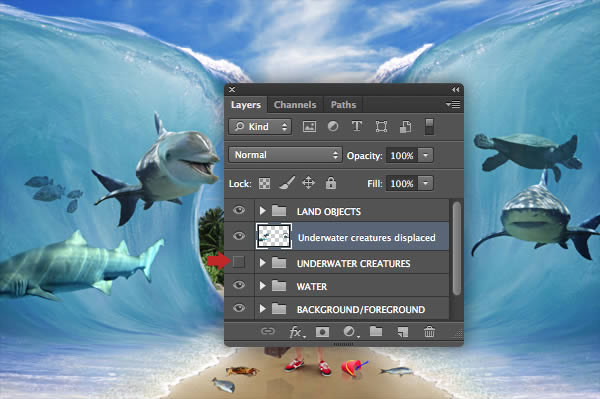The width and height of the screenshot is (600, 399).
Task: Filter for adjustment layers icon
Action: [x=333, y=127]
